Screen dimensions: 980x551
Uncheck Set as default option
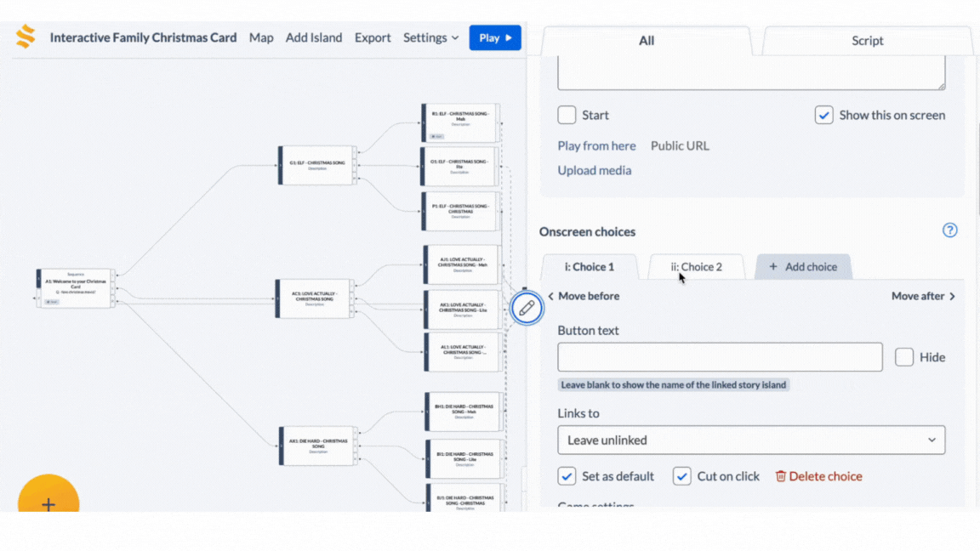tap(567, 476)
